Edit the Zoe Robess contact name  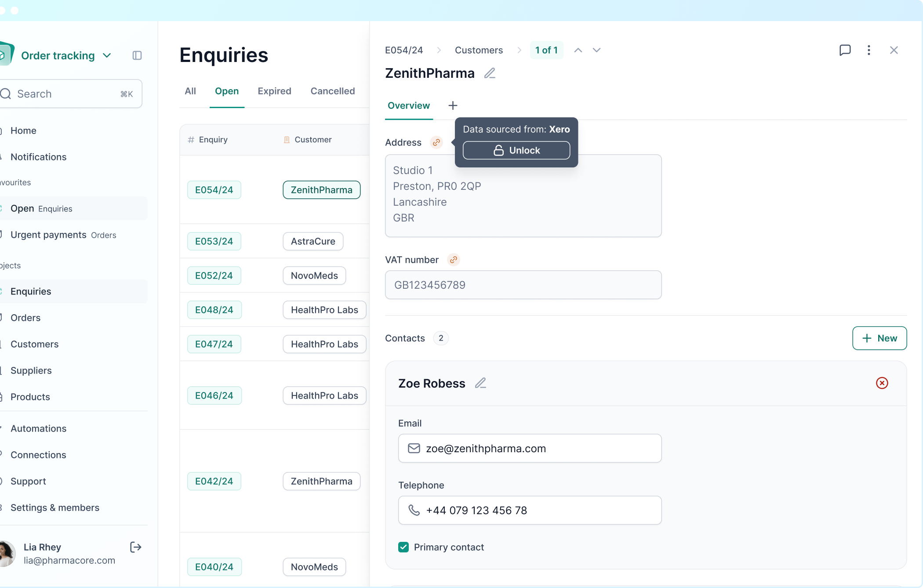pos(480,383)
